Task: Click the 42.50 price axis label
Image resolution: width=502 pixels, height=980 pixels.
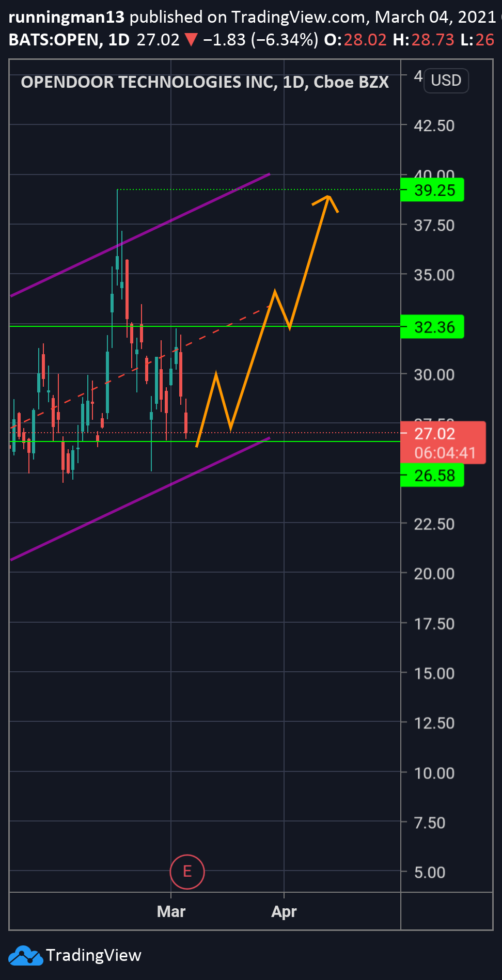Action: point(434,125)
